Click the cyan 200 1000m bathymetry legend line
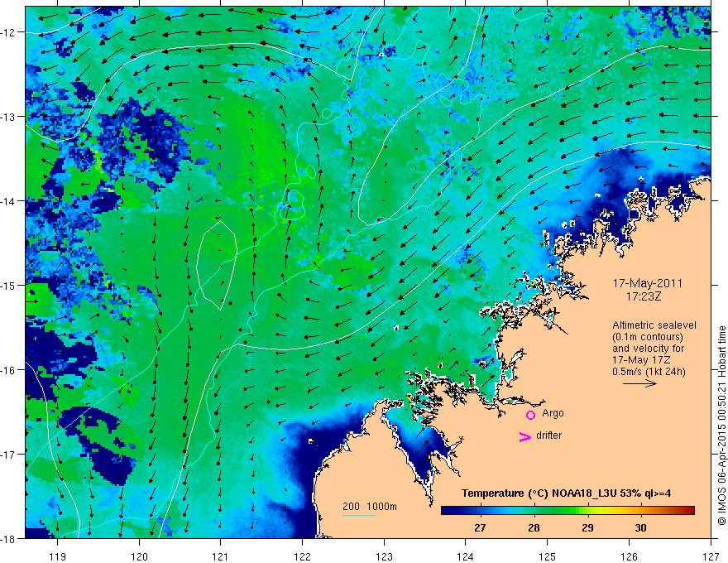The width and height of the screenshot is (728, 563). 359,515
